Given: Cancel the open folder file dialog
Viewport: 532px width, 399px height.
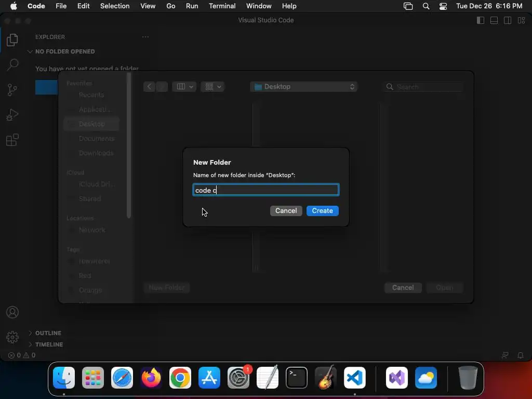Looking at the screenshot, I should click(x=403, y=288).
